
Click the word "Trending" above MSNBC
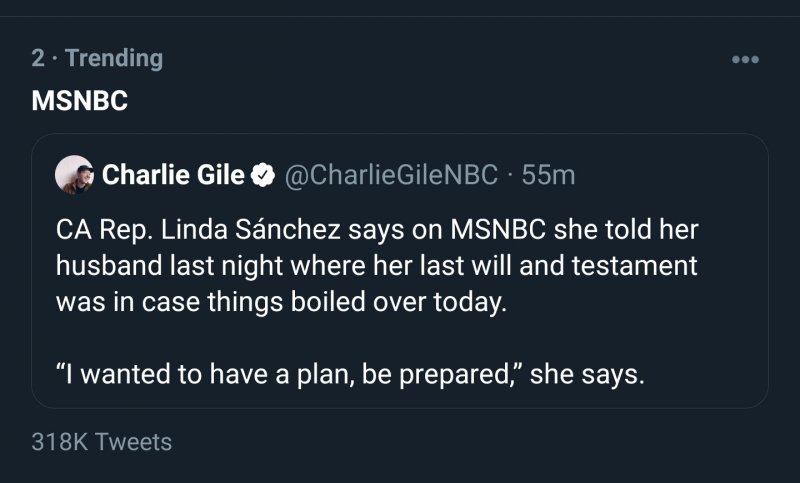tap(114, 58)
